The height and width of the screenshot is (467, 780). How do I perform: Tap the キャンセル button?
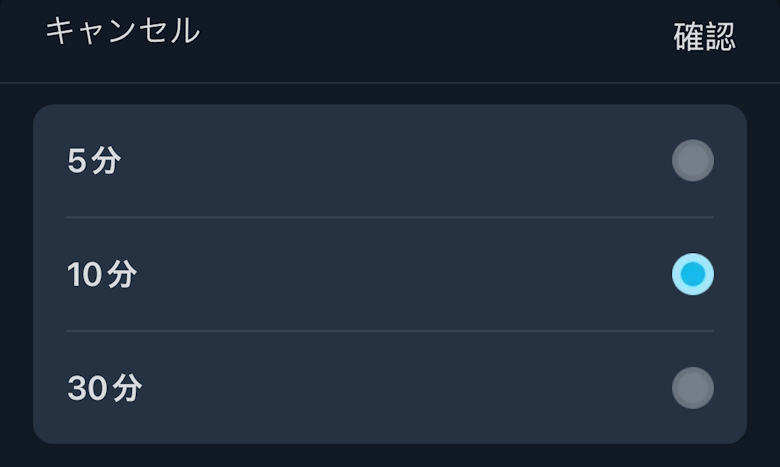coord(122,31)
